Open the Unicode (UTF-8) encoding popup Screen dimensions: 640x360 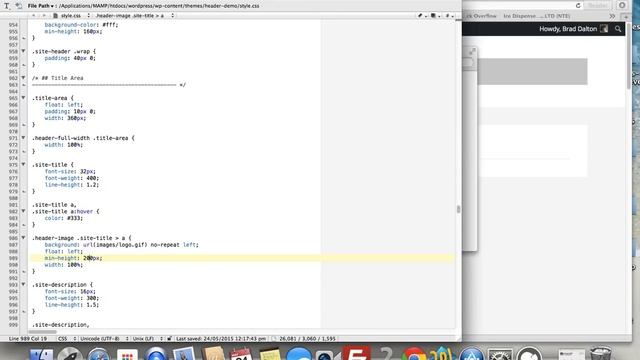pyautogui.click(x=104, y=339)
